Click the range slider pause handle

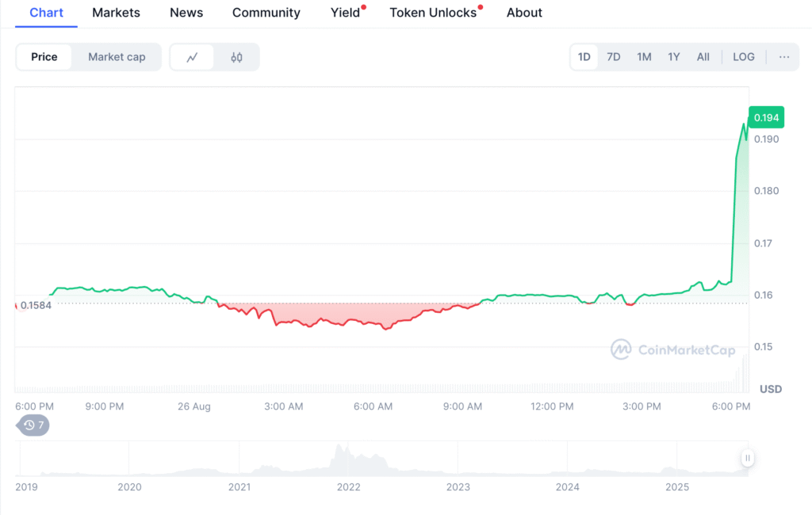(747, 458)
